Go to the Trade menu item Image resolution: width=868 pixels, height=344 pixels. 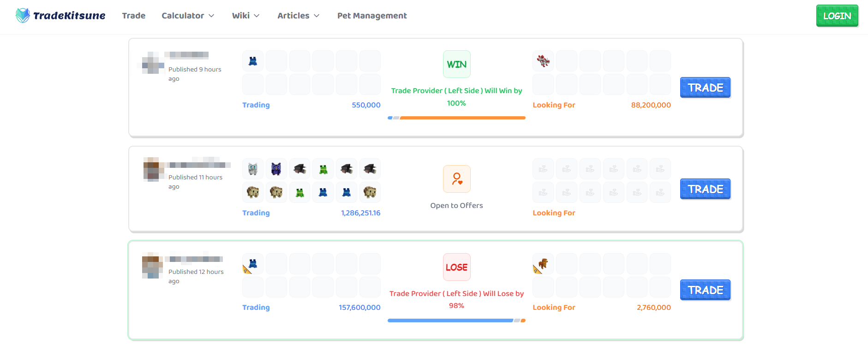pos(134,16)
